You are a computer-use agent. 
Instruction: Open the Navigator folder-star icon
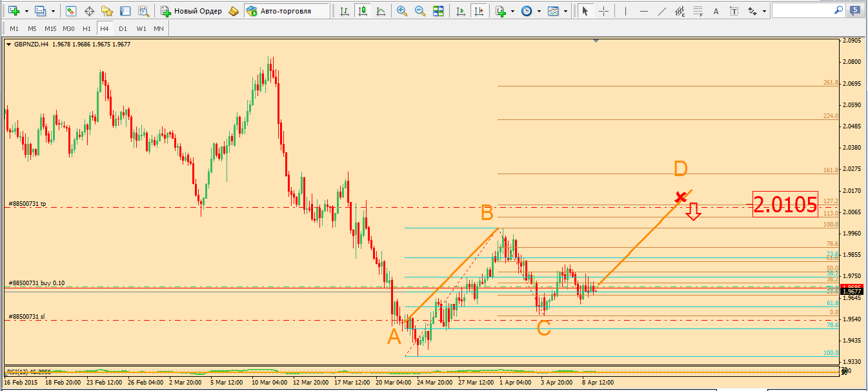point(107,11)
